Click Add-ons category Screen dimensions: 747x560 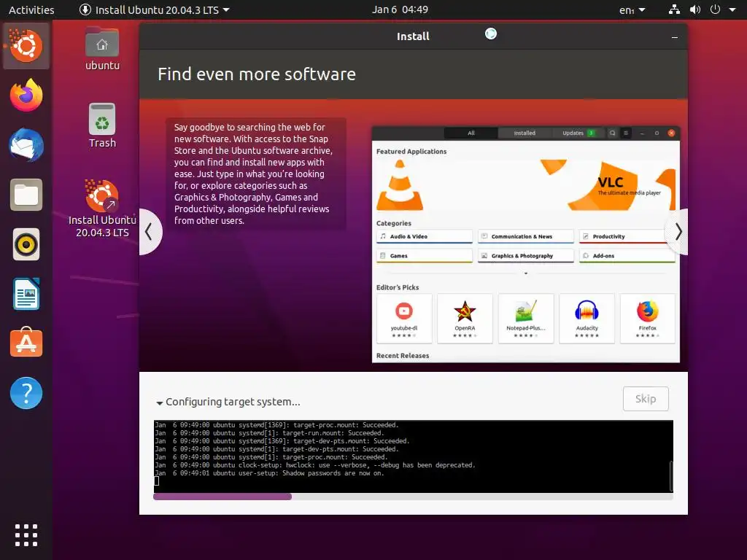point(627,256)
